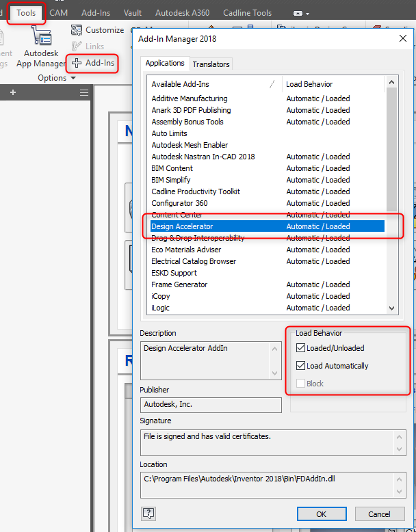
Task: Select iLogic add-in row
Action: [267, 308]
